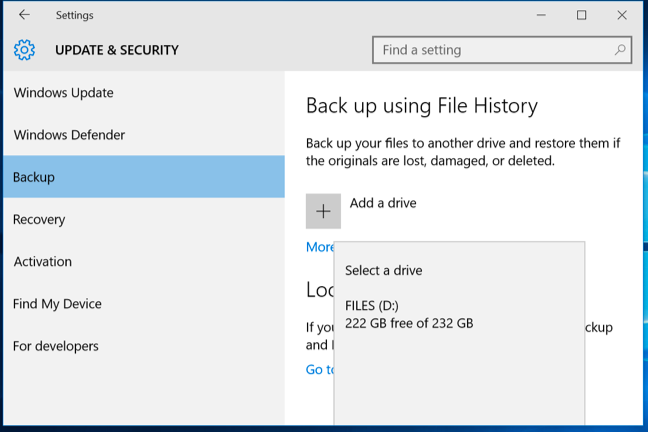
Task: Close the Settings window
Action: click(622, 15)
